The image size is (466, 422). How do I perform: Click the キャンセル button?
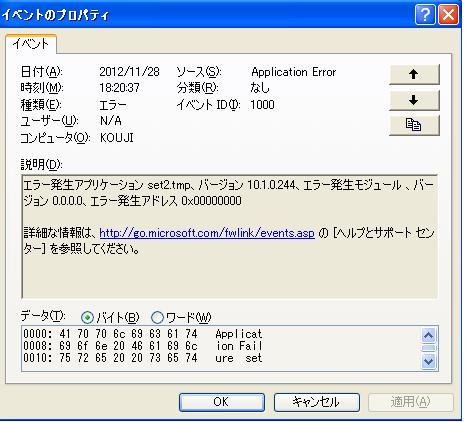pyautogui.click(x=317, y=402)
